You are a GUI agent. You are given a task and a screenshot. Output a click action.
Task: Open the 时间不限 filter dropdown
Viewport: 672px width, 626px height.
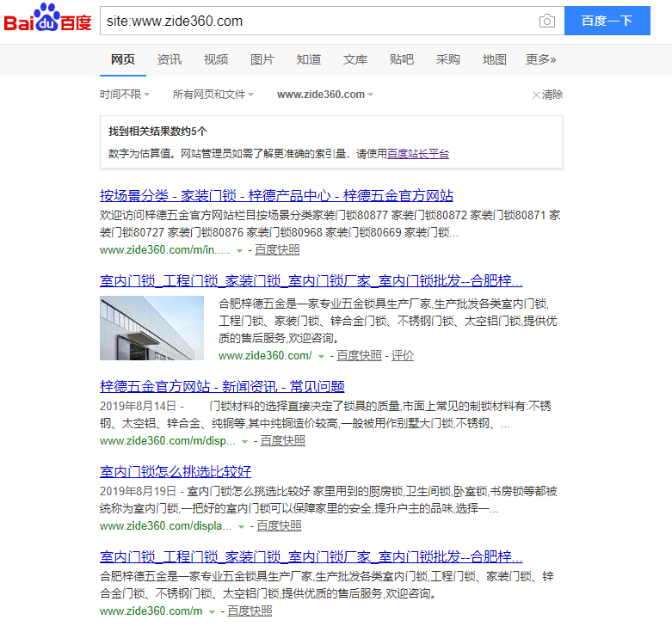pyautogui.click(x=125, y=95)
